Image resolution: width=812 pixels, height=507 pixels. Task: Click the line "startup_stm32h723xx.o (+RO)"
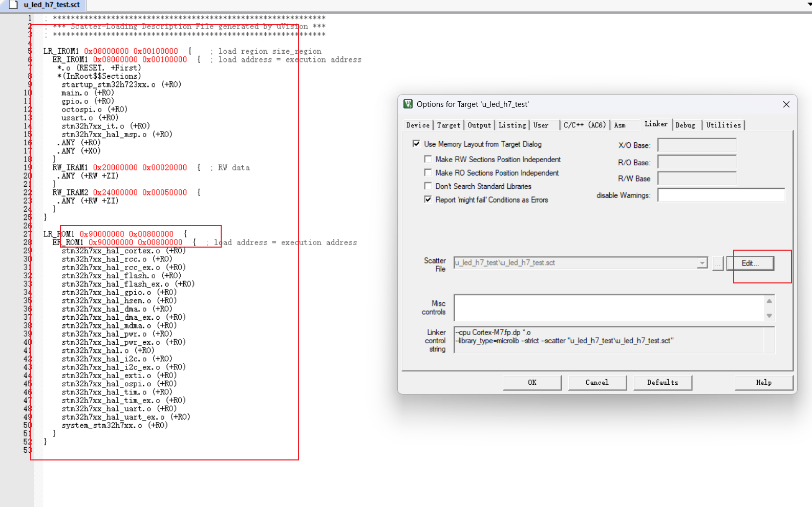click(121, 84)
